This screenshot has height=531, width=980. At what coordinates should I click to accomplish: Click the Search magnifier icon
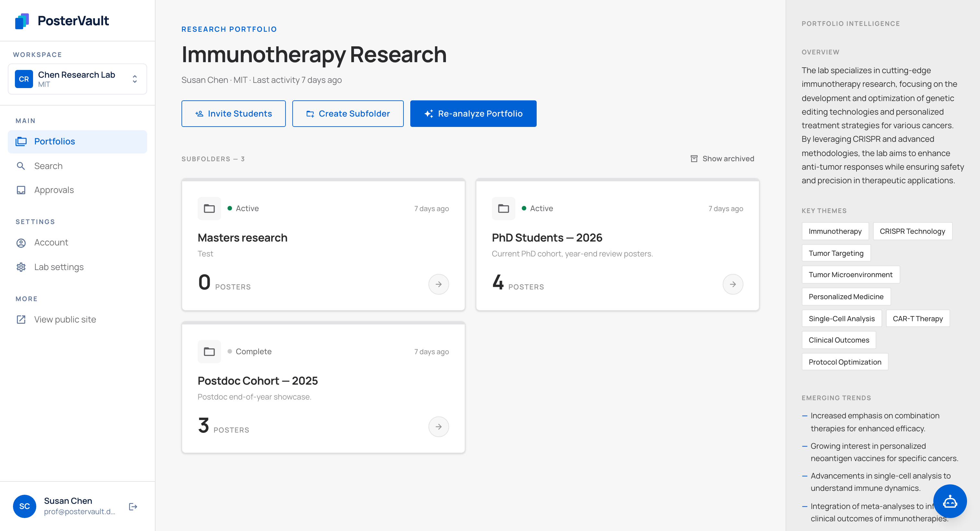(21, 166)
